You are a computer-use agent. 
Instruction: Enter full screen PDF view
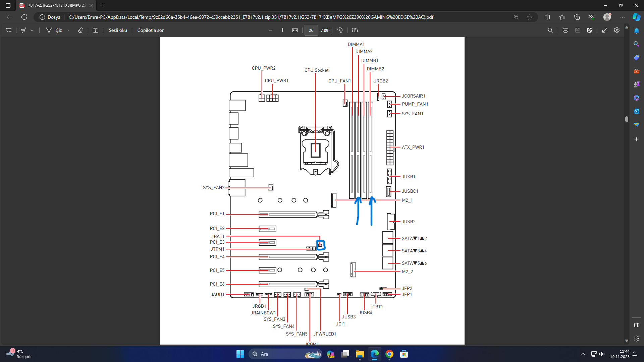[605, 30]
